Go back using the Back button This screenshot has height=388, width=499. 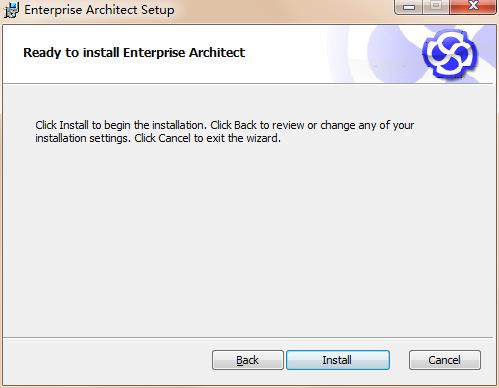248,360
